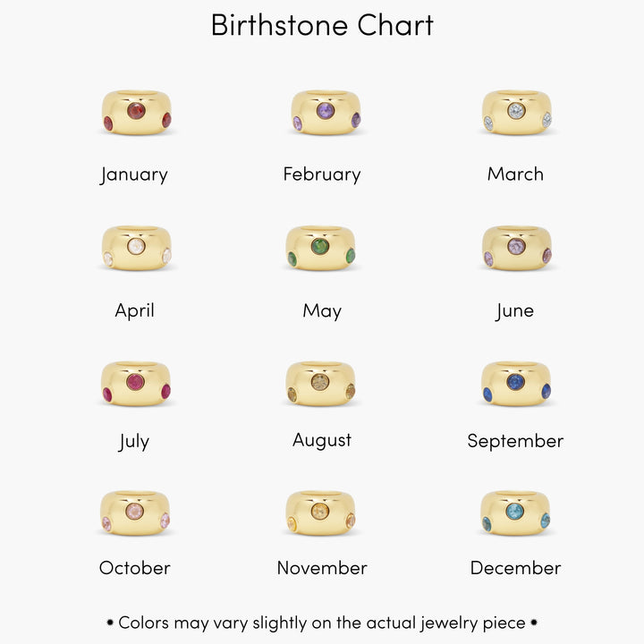Click the color variation disclaimer note

click(x=322, y=623)
